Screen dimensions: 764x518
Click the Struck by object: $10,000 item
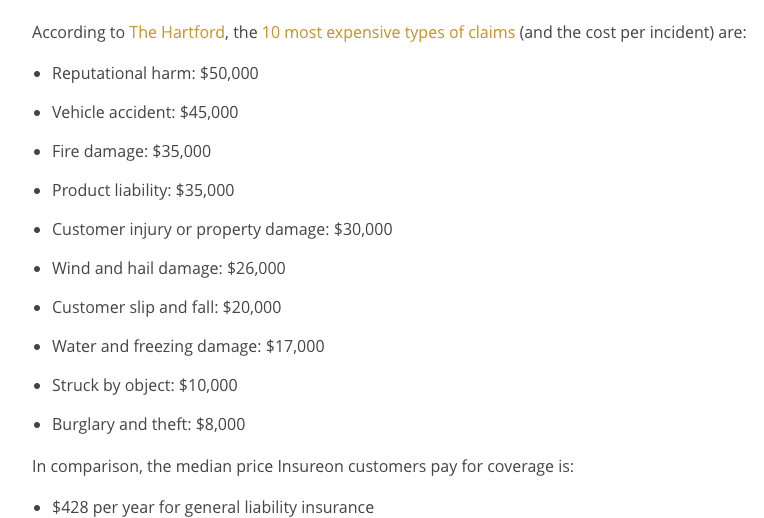point(144,385)
